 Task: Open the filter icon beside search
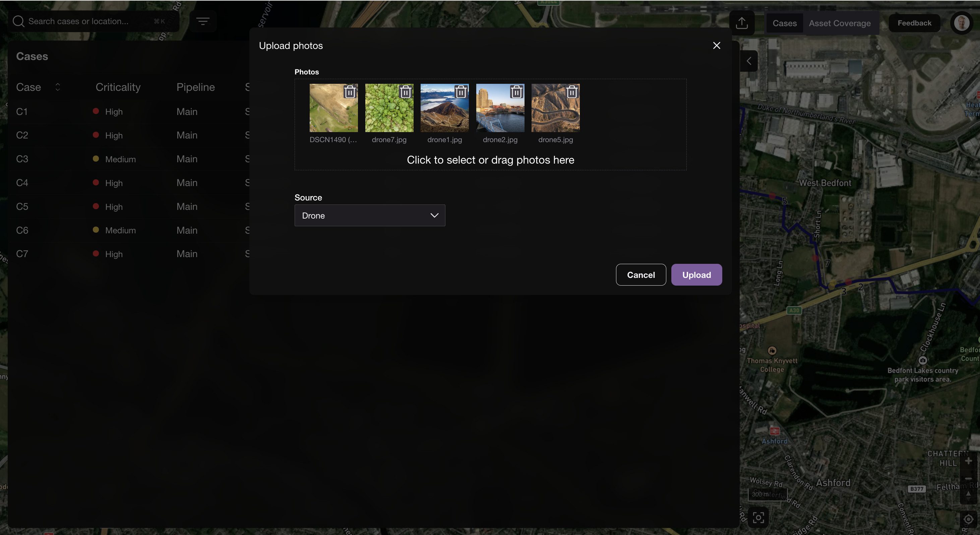[203, 21]
